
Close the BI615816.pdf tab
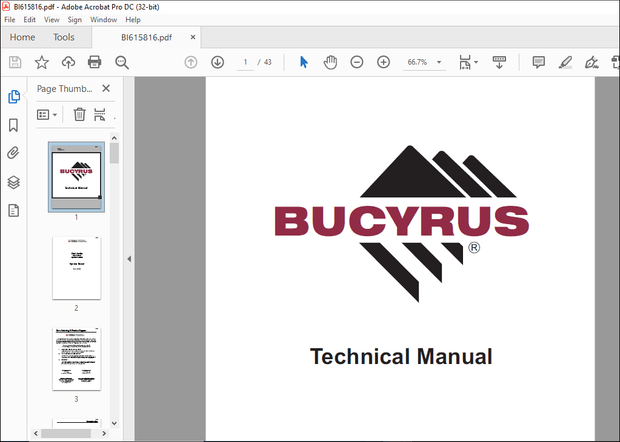pos(193,37)
